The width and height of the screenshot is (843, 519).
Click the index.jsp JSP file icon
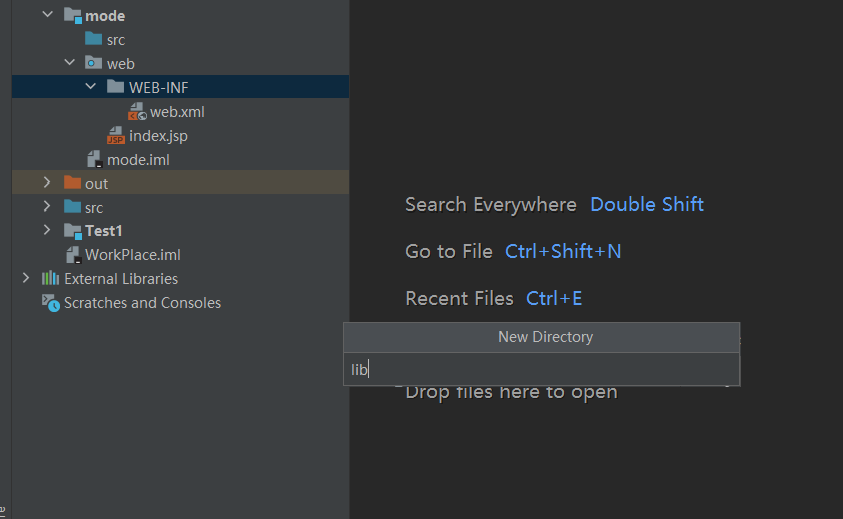(x=116, y=135)
